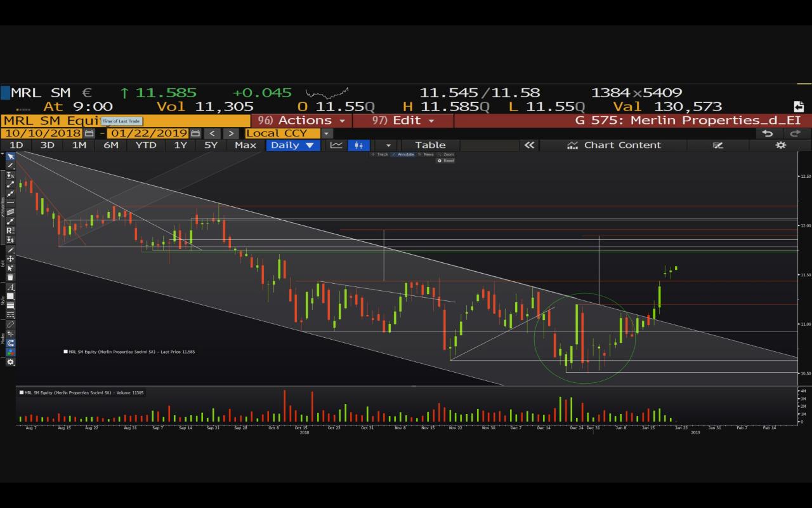
Task: Open the line thickness style tool
Action: pyautogui.click(x=10, y=305)
